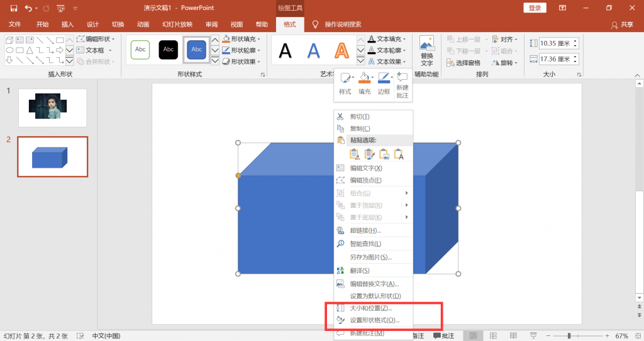This screenshot has height=341, width=644.
Task: Choose 编辑顶点(E) in context menu
Action: coord(374,180)
